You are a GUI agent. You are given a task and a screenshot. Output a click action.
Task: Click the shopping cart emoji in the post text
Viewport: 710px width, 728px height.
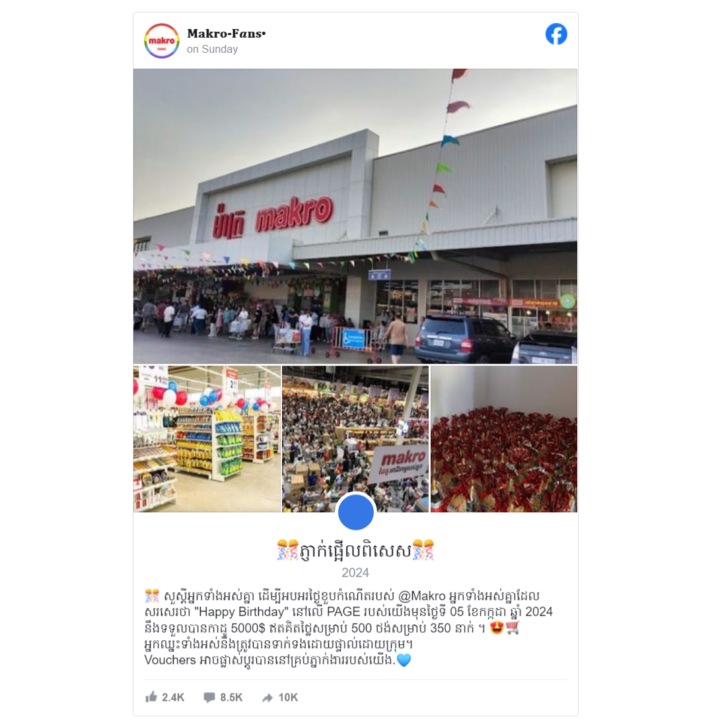(x=513, y=628)
